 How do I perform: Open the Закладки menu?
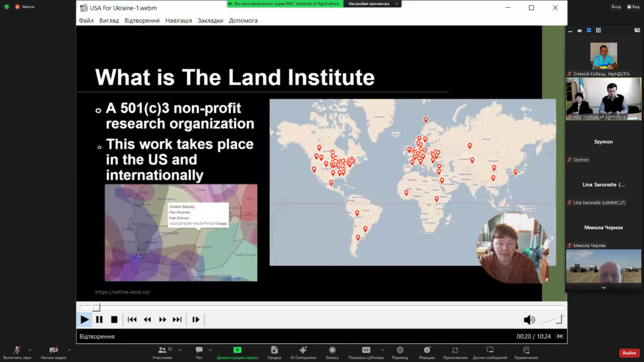[x=210, y=20]
